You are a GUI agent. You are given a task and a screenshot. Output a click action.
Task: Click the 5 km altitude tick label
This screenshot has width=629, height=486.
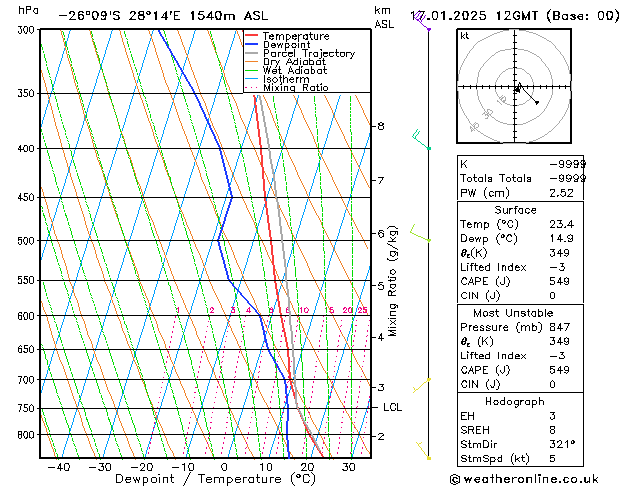pyautogui.click(x=381, y=286)
